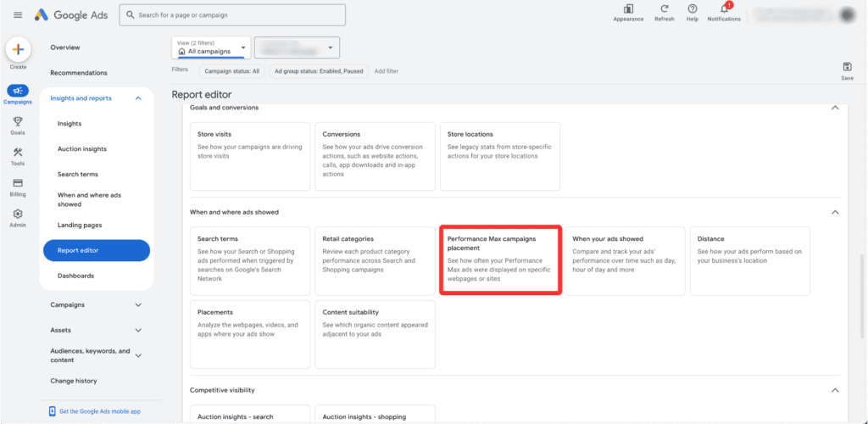Click Add filter
868x424 pixels.
pyautogui.click(x=387, y=71)
